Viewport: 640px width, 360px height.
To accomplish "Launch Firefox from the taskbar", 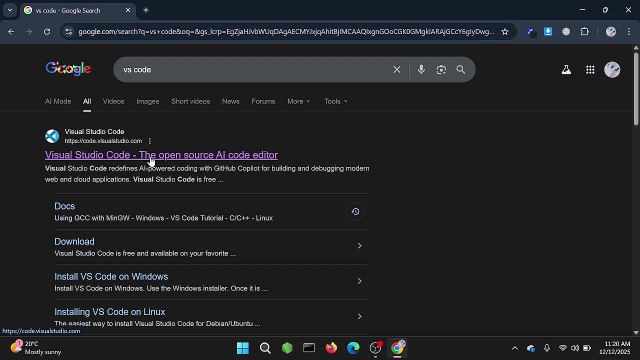I will pos(331,348).
